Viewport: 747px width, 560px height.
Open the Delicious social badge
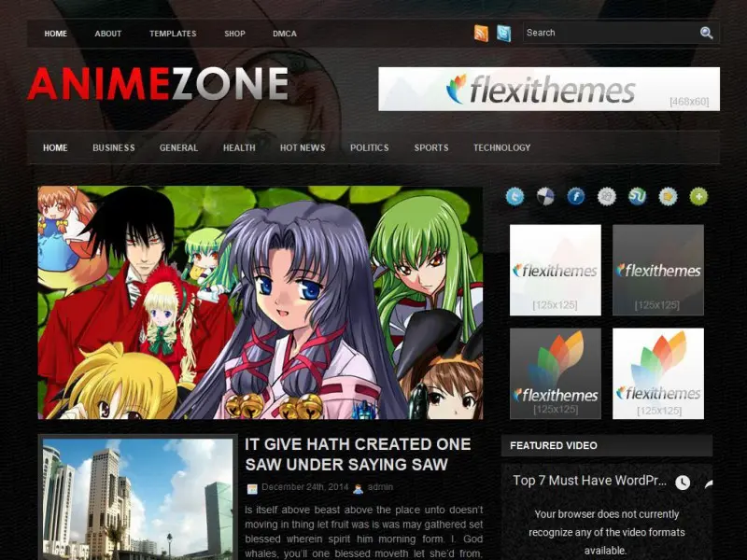pos(545,196)
